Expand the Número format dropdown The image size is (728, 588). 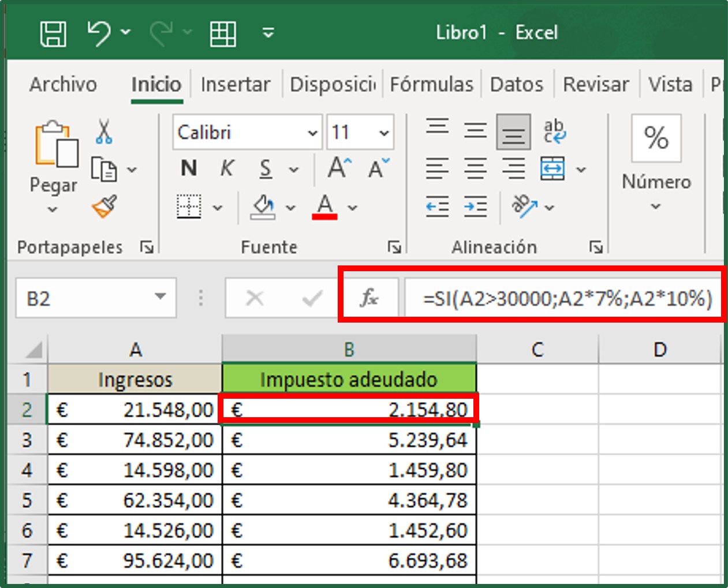click(656, 205)
